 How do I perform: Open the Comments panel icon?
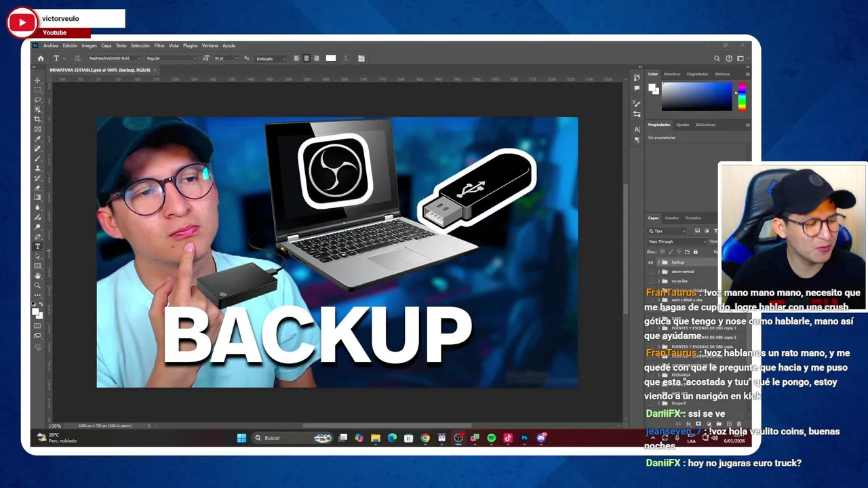coord(637,88)
